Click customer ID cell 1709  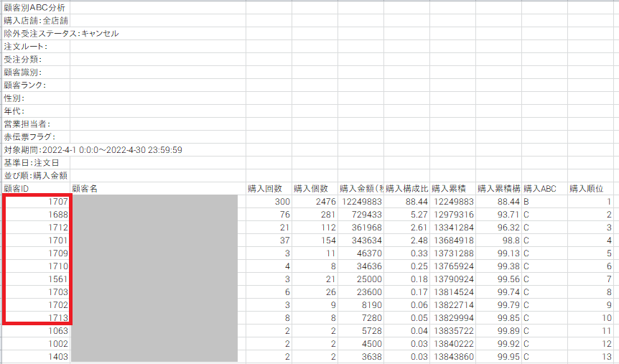36,253
